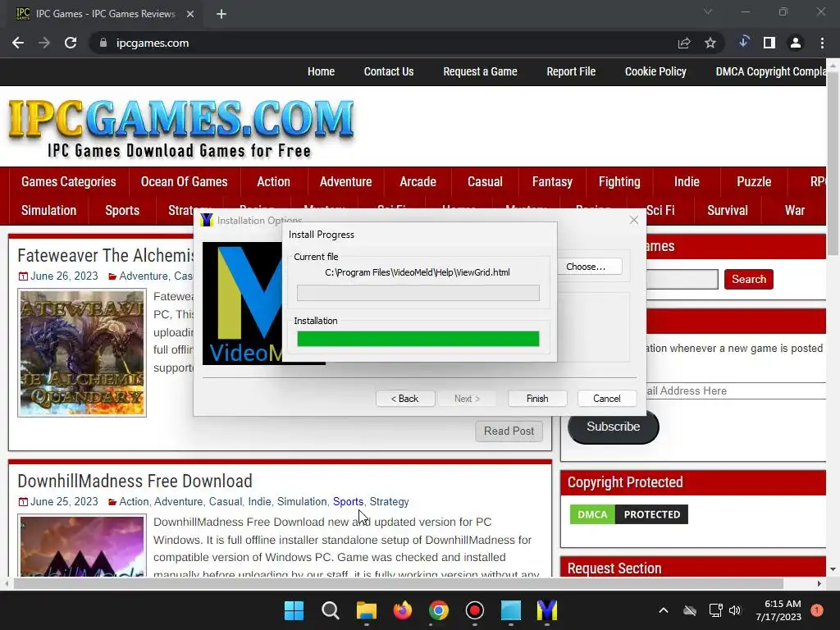This screenshot has width=840, height=630.
Task: Select the War category
Action: click(x=794, y=211)
